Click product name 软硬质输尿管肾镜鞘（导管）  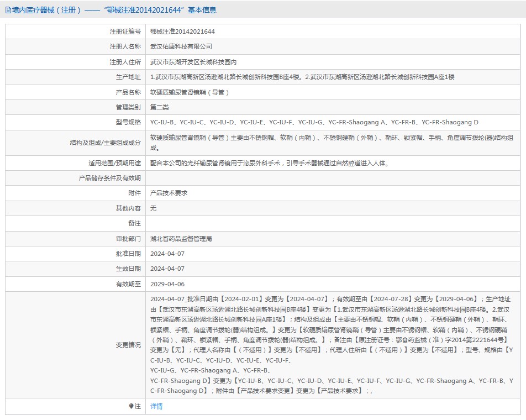pyautogui.click(x=190, y=92)
